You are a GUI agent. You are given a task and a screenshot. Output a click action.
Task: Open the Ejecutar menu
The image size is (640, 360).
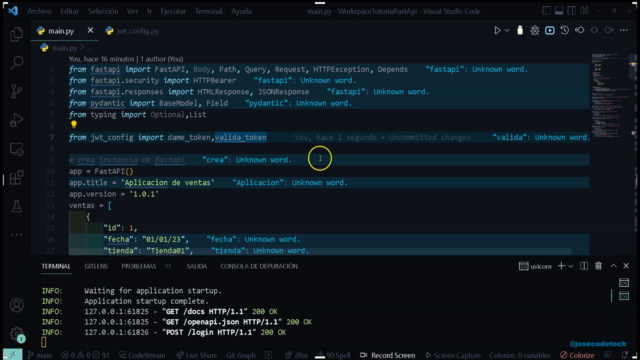(x=173, y=11)
